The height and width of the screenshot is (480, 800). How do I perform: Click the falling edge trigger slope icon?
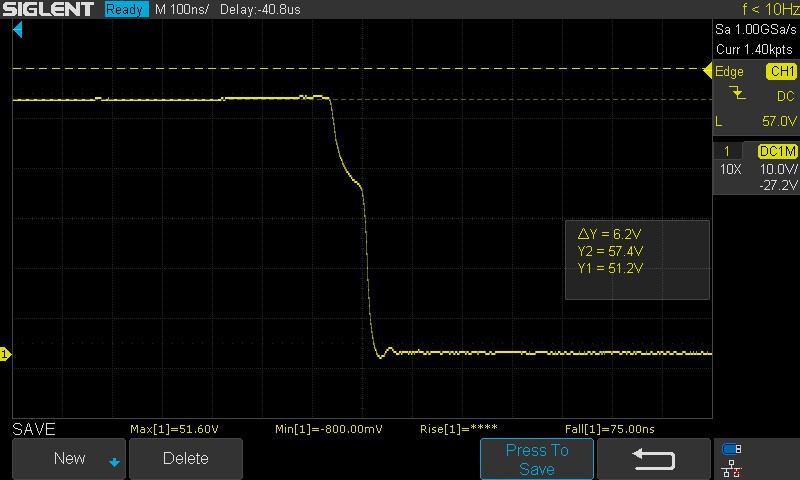pyautogui.click(x=738, y=95)
